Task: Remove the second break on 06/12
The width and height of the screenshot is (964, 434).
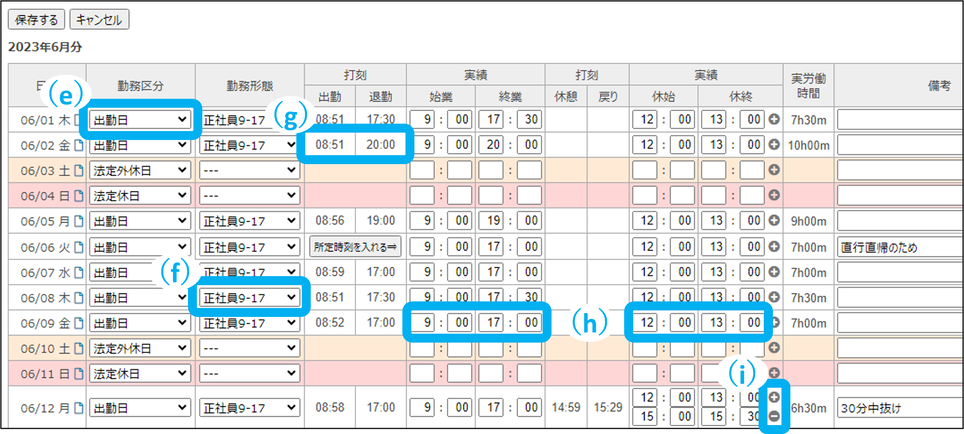Action: tap(774, 416)
